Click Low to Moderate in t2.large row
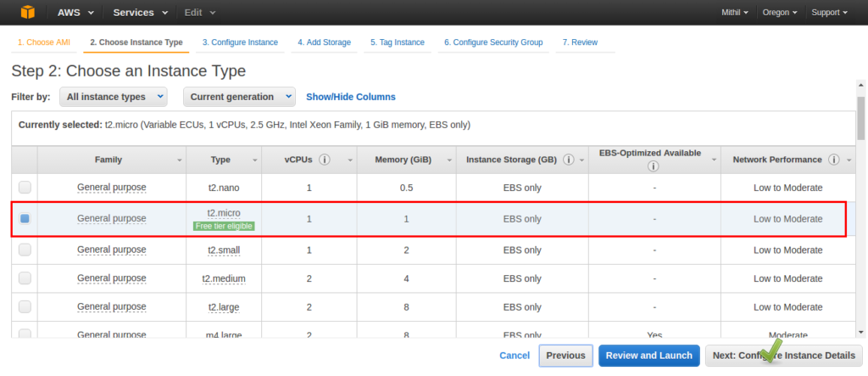Image resolution: width=868 pixels, height=376 pixels. point(787,306)
